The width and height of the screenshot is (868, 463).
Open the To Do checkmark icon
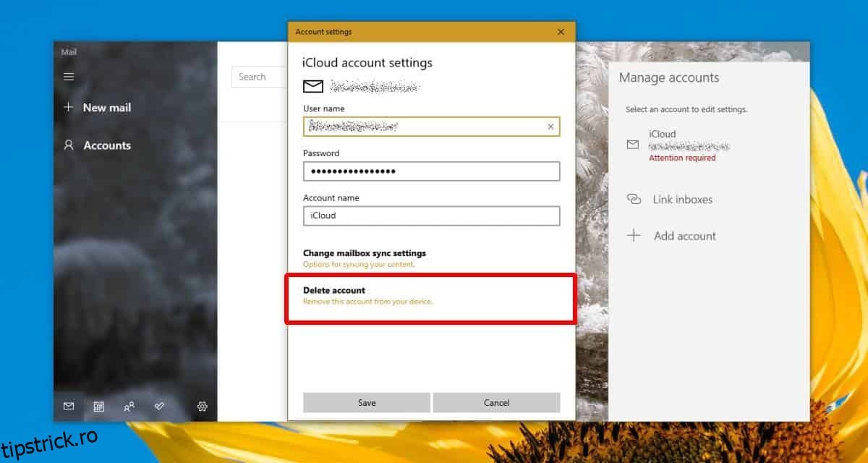[160, 407]
